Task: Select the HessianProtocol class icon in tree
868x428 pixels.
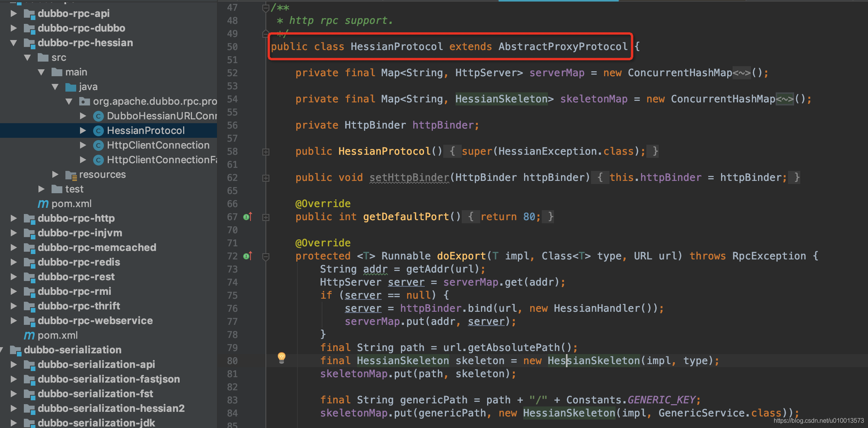Action: (x=98, y=131)
